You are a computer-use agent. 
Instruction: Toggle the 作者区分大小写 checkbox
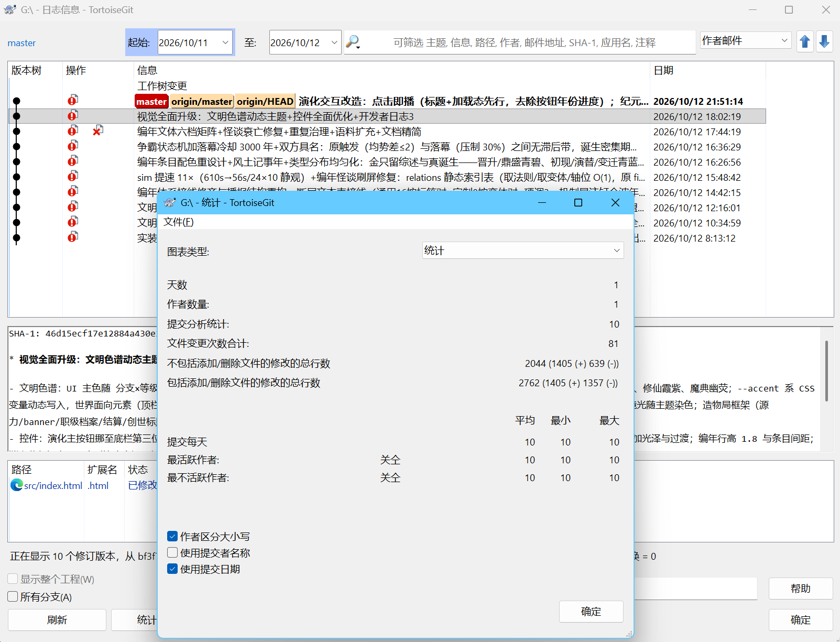point(172,536)
